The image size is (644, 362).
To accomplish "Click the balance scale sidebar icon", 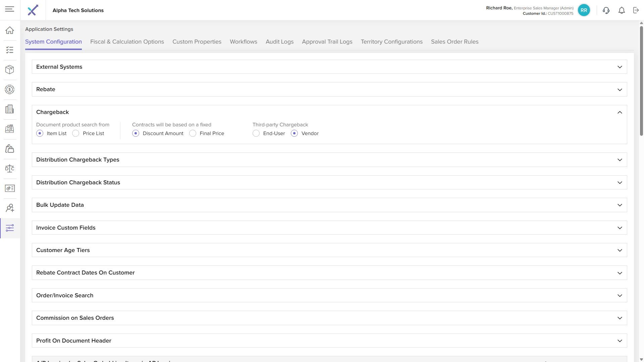I will tap(10, 169).
